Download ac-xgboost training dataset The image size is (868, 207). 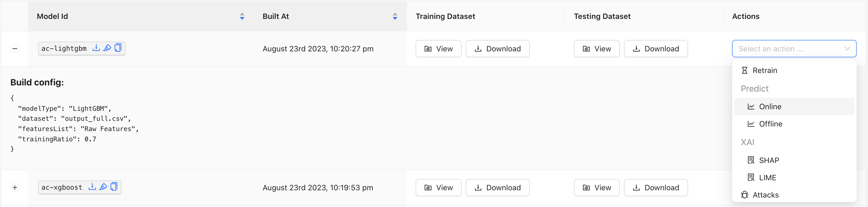[497, 188]
